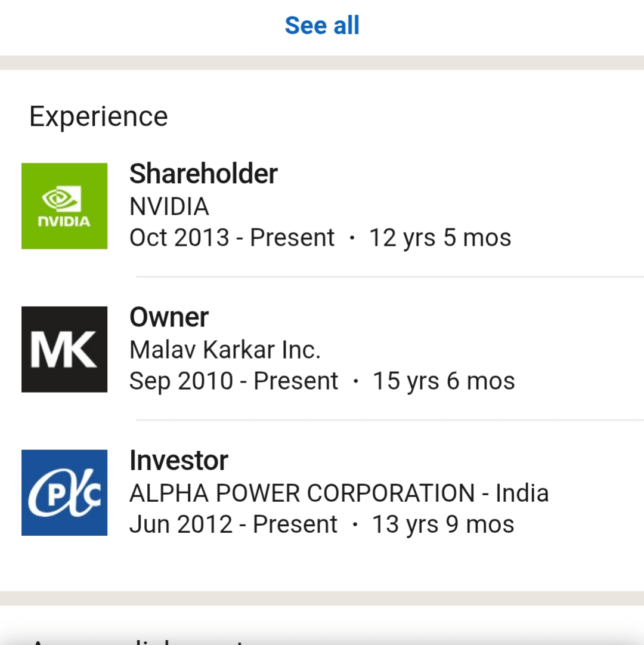644x645 pixels.
Task: Select ALPHA POWER CORPORATION - India text
Action: [x=339, y=493]
